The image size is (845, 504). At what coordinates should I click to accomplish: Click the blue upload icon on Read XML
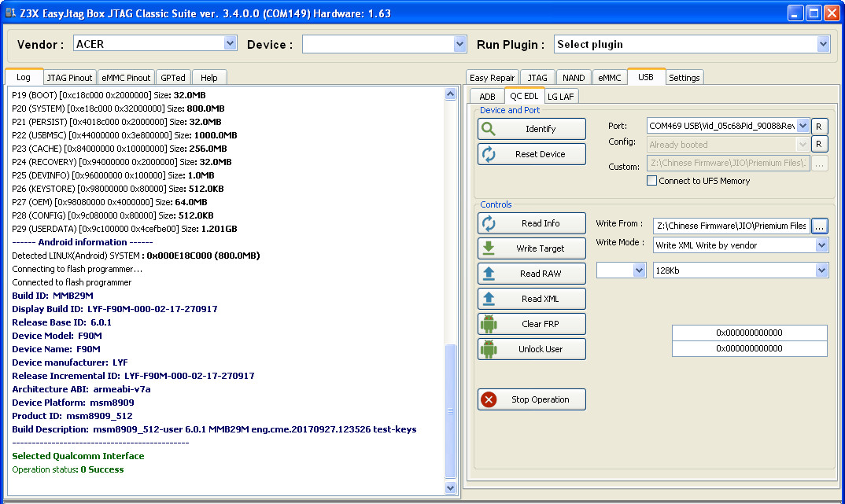tap(489, 299)
